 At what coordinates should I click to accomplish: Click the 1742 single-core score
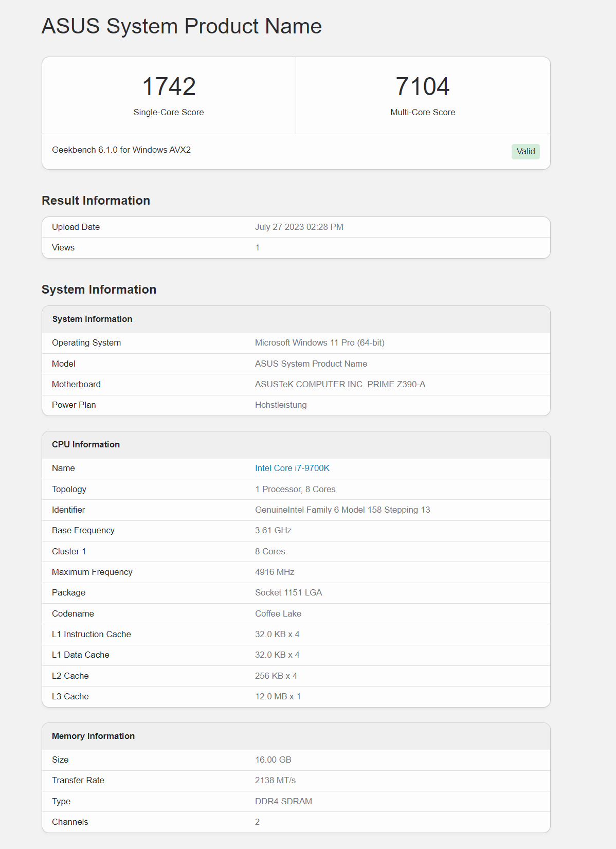169,86
